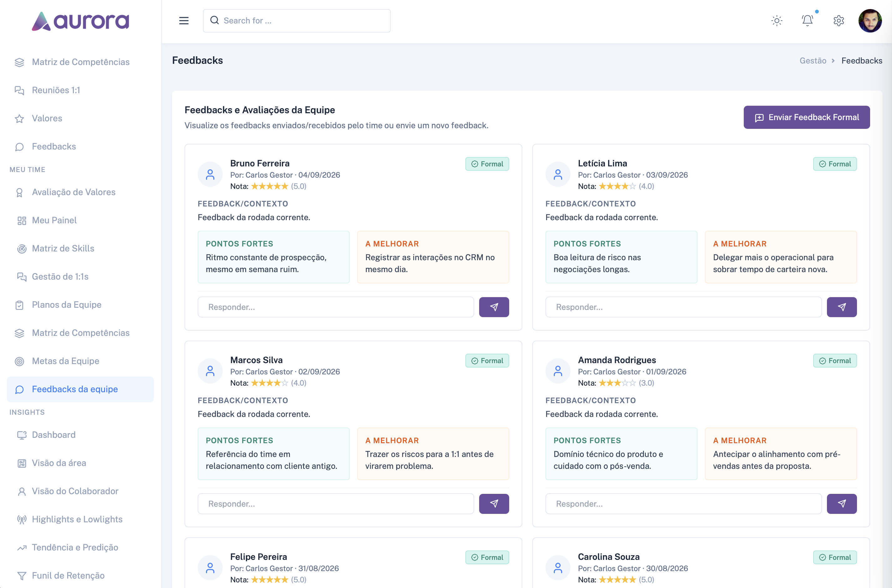892x588 pixels.
Task: Send reply on Amanda Rodrigues card
Action: 841,504
